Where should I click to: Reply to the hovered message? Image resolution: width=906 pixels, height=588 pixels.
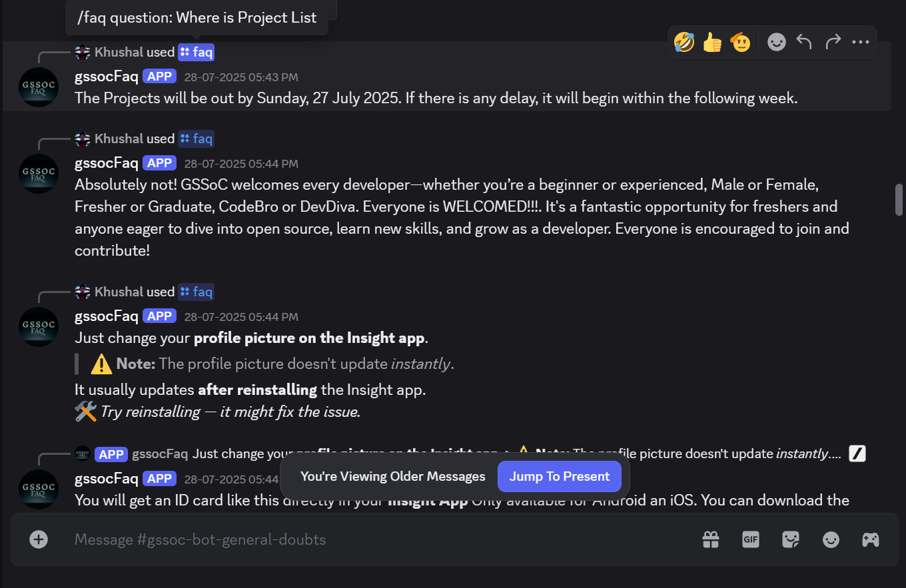[804, 43]
